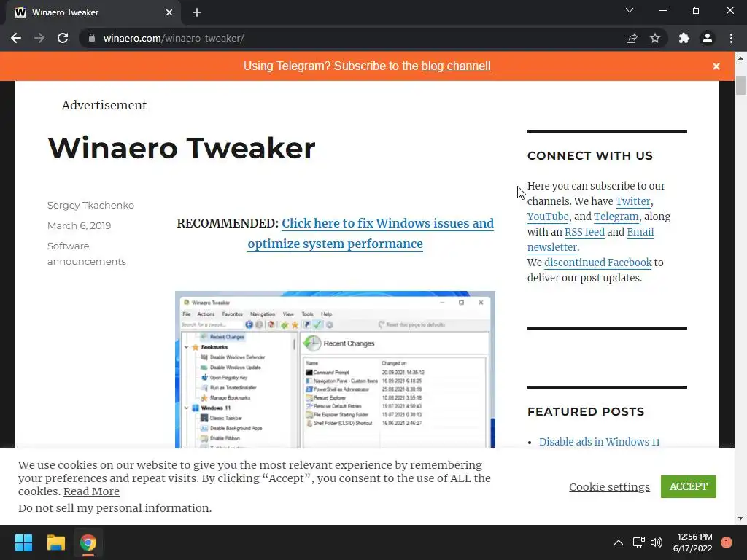747x560 pixels.
Task: Reload the current page
Action: (x=63, y=38)
